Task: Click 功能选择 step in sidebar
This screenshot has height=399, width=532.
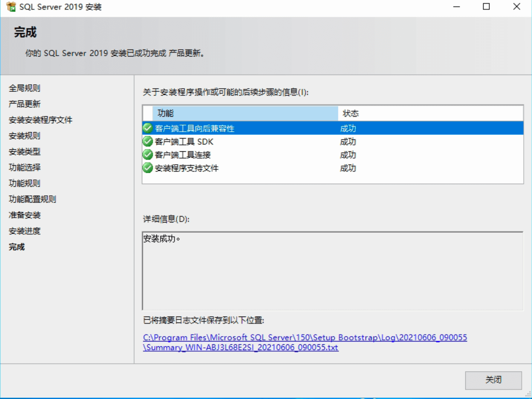Action: pos(24,168)
